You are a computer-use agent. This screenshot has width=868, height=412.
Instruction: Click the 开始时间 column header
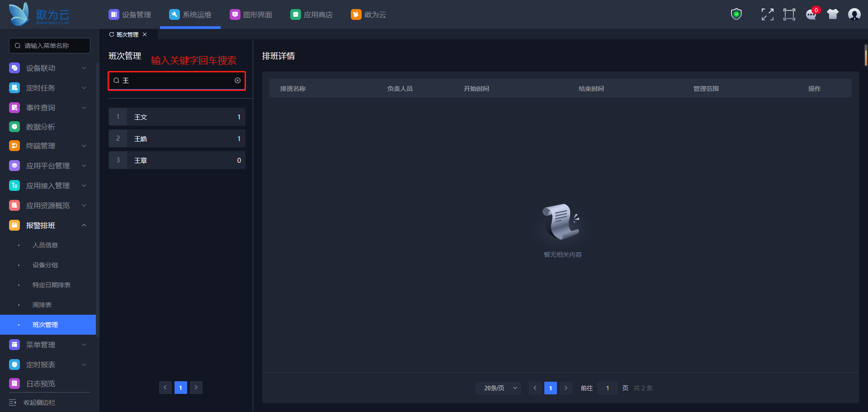tap(476, 89)
